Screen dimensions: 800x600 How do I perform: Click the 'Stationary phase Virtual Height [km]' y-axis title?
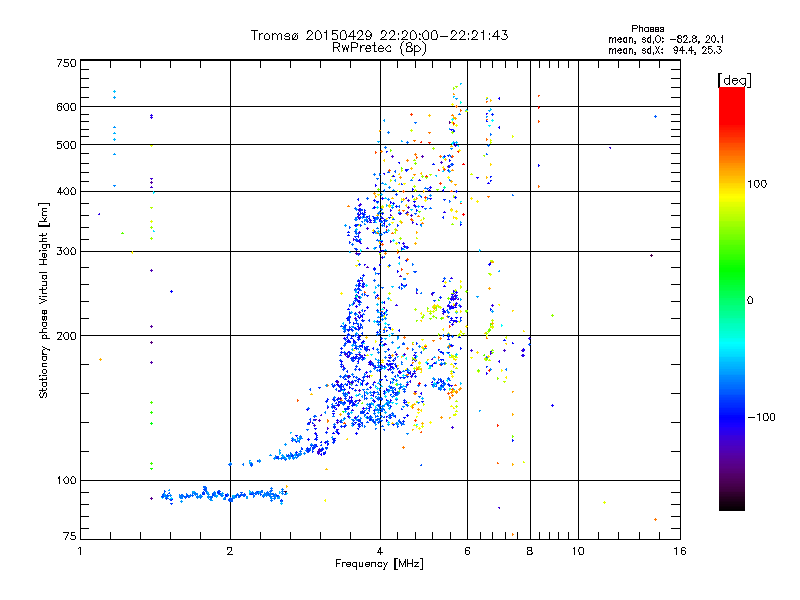44,301
